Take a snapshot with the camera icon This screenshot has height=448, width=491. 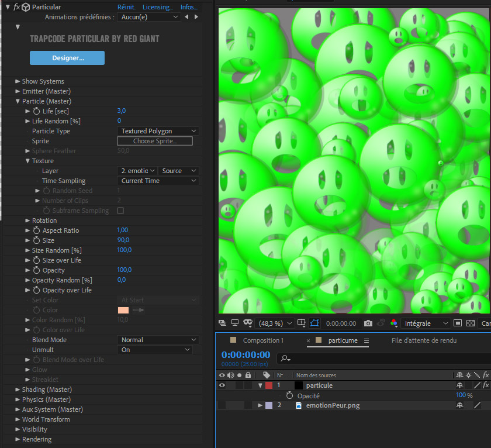368,323
